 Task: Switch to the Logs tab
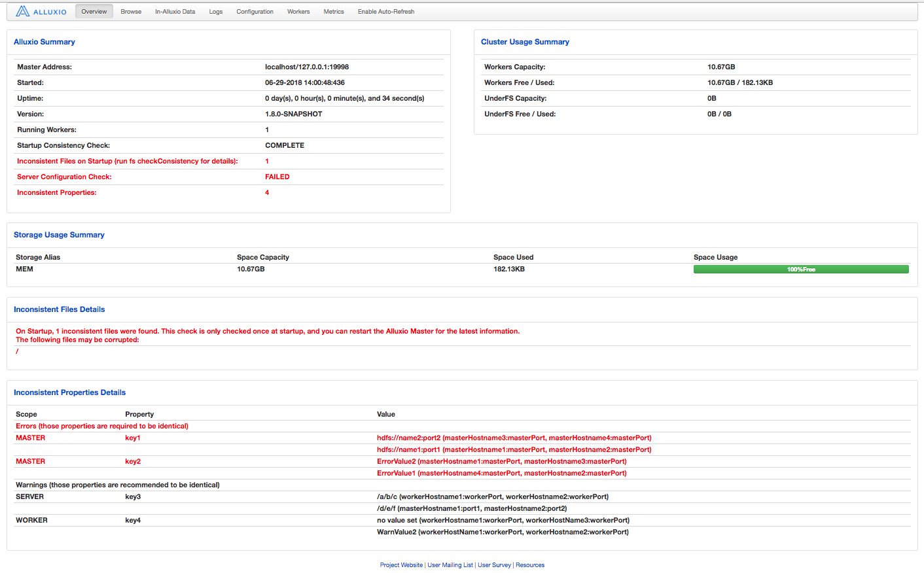tap(216, 12)
